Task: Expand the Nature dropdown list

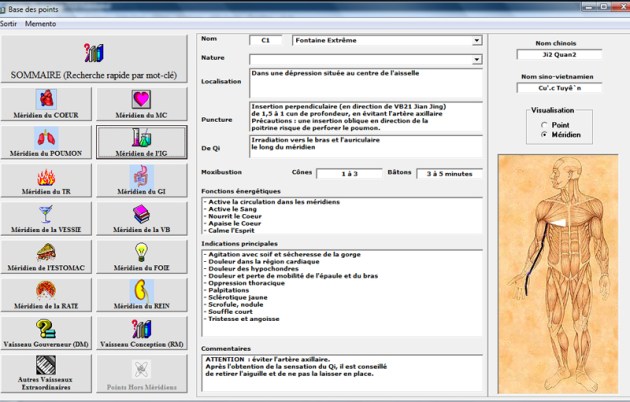Action: coord(477,59)
